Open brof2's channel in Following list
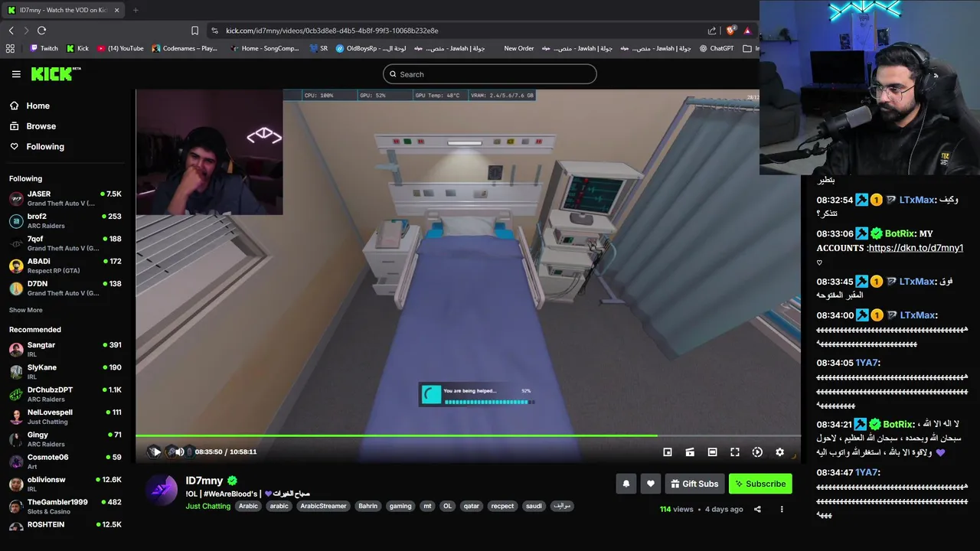 (x=65, y=221)
